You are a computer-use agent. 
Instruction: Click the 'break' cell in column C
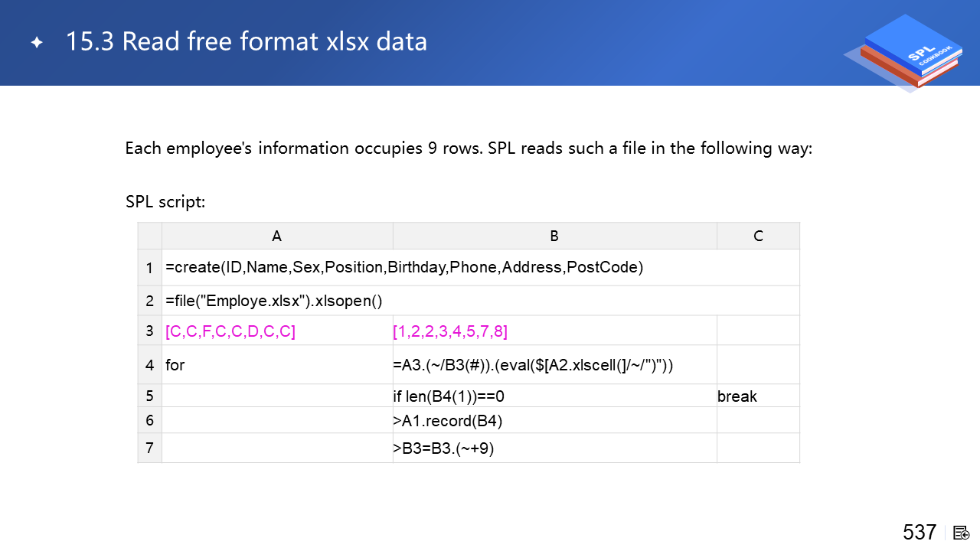tap(737, 396)
